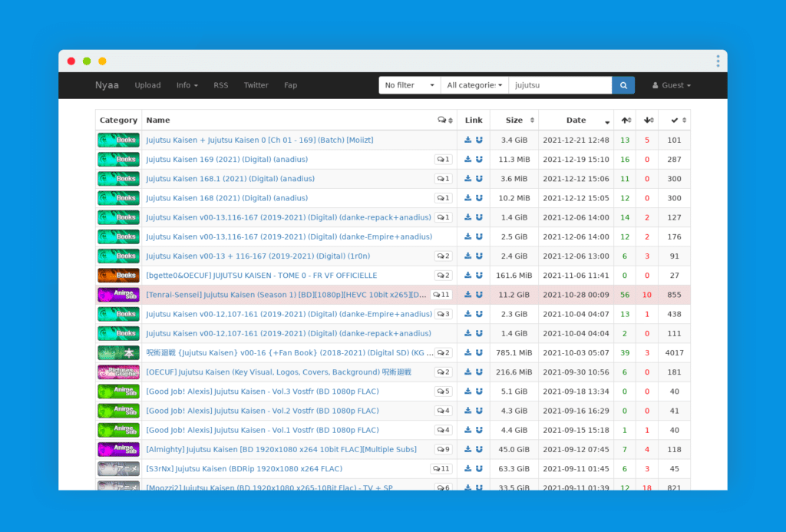The image size is (786, 532).
Task: Open magnet link for S3rNx Jujutsu Kaisen BDRip
Action: click(479, 469)
